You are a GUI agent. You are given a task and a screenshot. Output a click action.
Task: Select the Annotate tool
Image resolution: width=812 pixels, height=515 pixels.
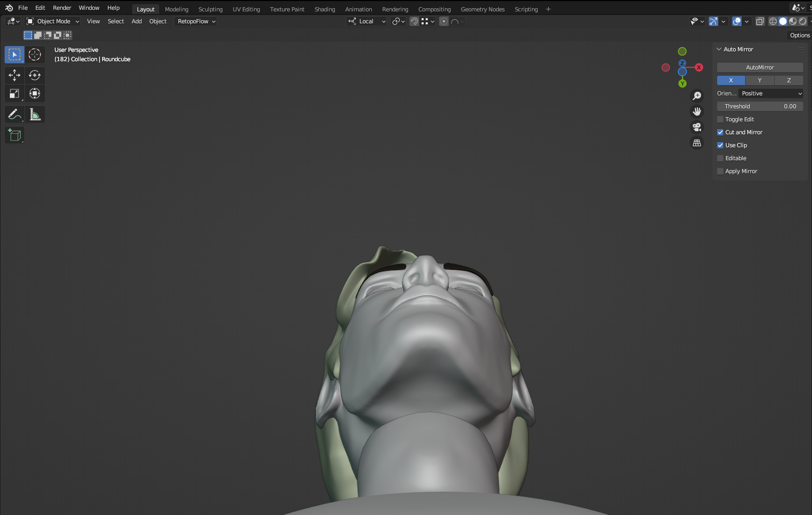[15, 115]
